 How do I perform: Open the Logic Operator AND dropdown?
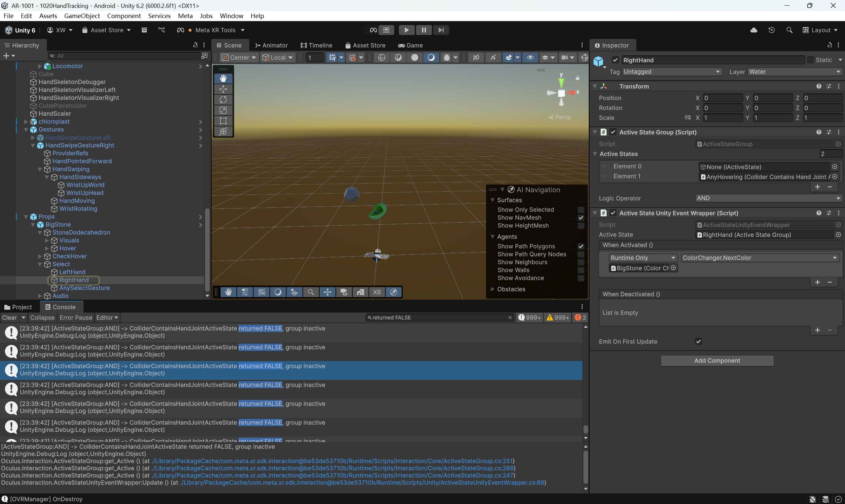click(767, 198)
